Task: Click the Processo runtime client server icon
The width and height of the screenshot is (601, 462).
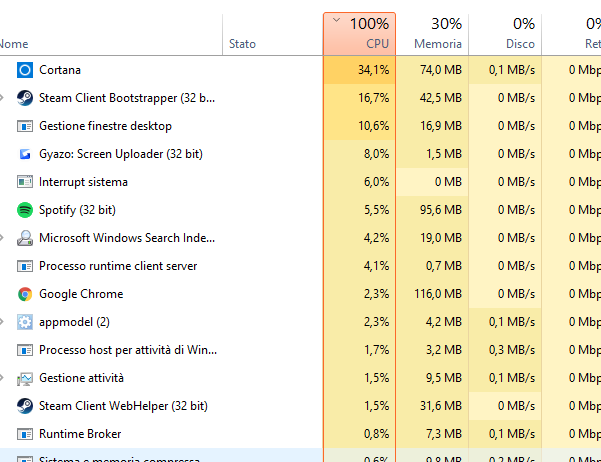Action: coord(25,266)
